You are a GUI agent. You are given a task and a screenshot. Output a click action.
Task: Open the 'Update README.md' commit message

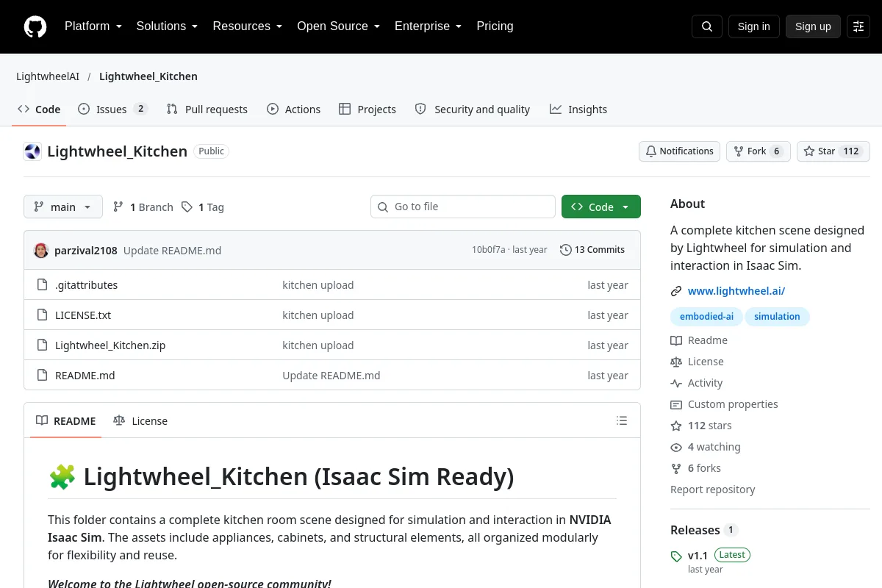click(x=172, y=251)
